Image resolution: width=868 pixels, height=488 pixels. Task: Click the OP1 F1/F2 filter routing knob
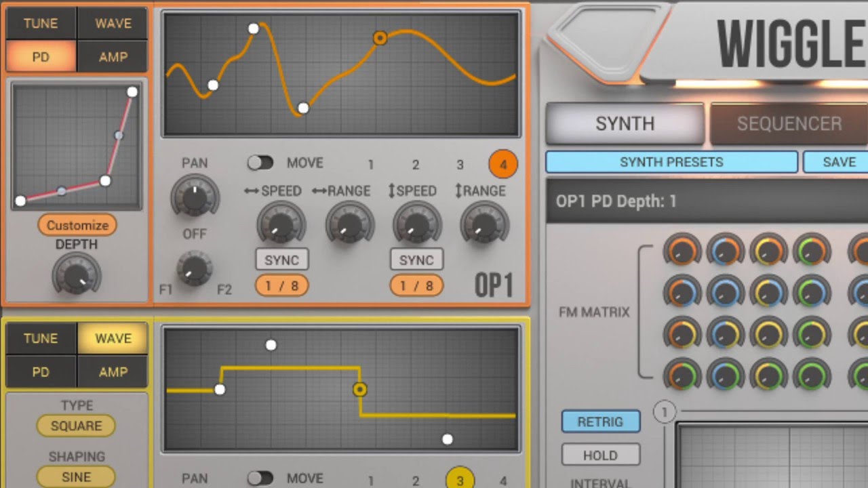[195, 268]
